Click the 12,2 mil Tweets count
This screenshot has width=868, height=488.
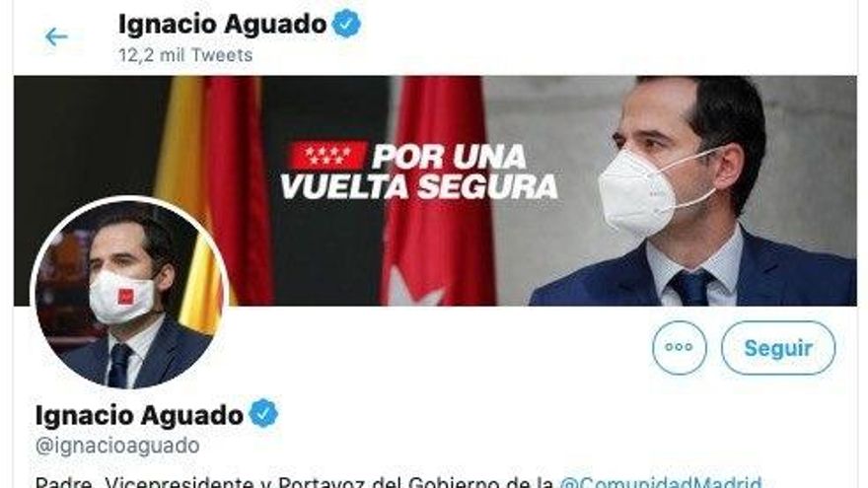(185, 55)
